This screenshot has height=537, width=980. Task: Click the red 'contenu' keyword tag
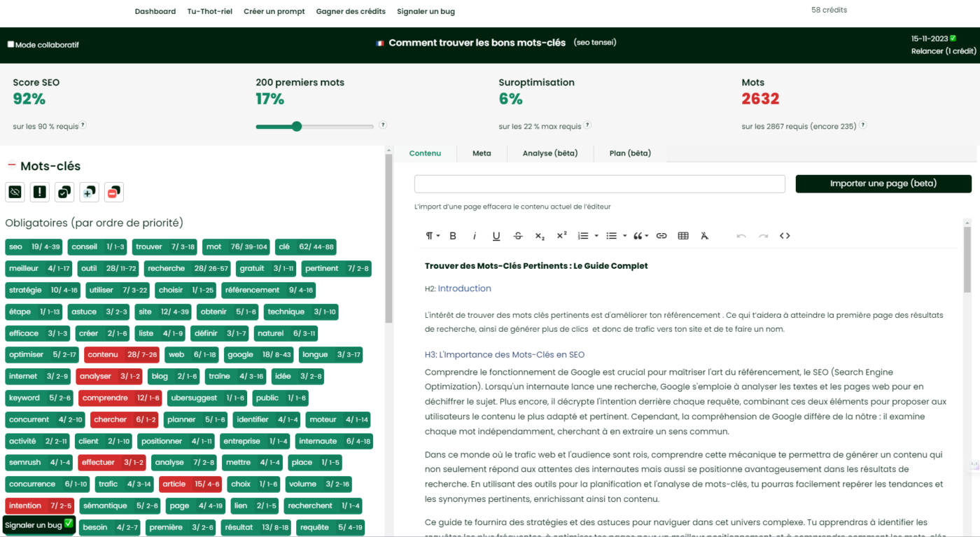(x=122, y=355)
